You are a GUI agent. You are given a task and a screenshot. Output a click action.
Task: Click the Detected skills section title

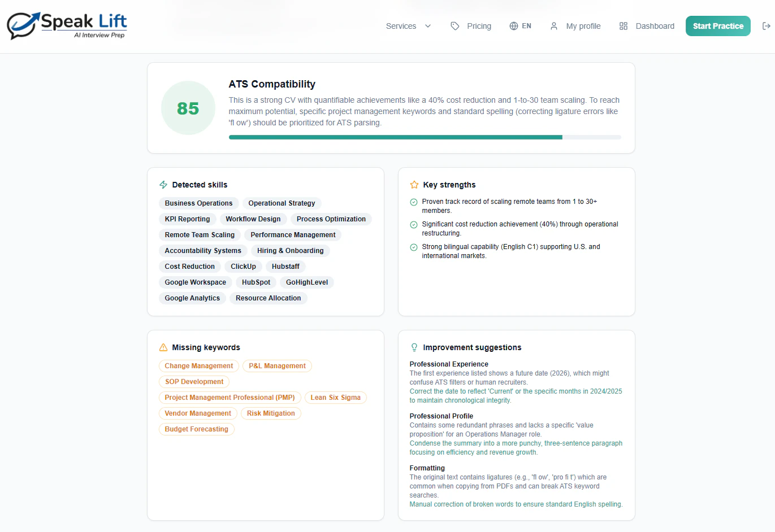(200, 185)
